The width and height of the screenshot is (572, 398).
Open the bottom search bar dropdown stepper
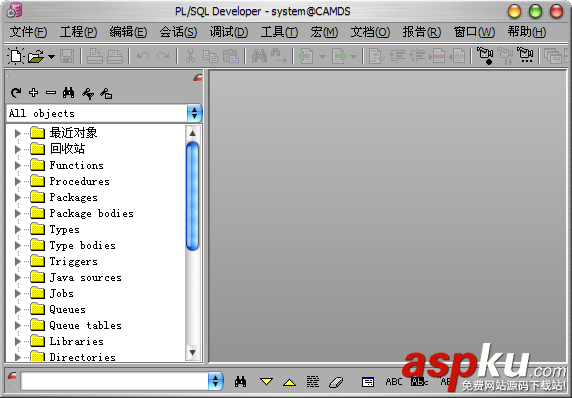point(215,381)
